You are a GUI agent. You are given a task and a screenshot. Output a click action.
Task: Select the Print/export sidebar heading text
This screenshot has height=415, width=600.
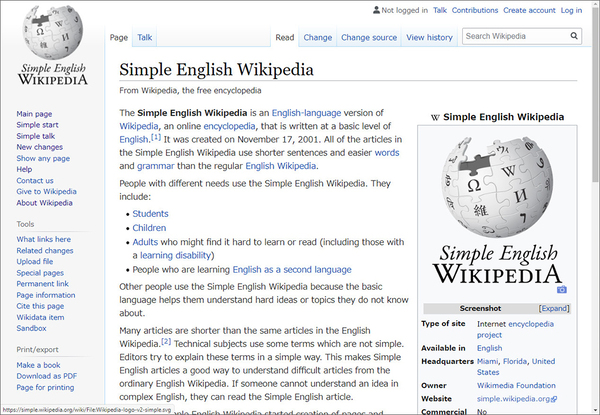click(38, 350)
